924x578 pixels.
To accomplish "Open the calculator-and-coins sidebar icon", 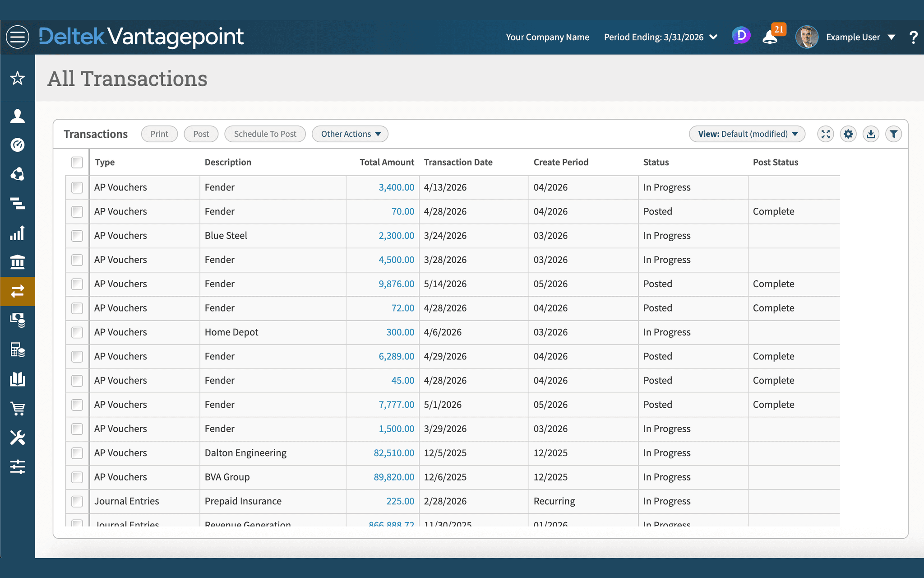I will pos(18,350).
